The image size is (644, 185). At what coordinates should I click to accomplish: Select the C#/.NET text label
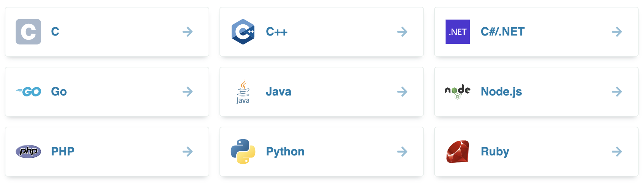(502, 32)
